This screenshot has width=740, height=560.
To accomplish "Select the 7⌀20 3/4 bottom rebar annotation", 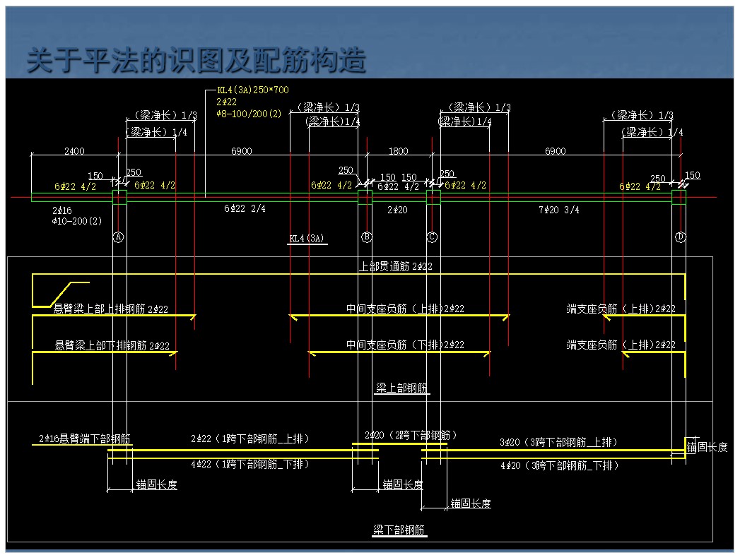I will 558,210.
